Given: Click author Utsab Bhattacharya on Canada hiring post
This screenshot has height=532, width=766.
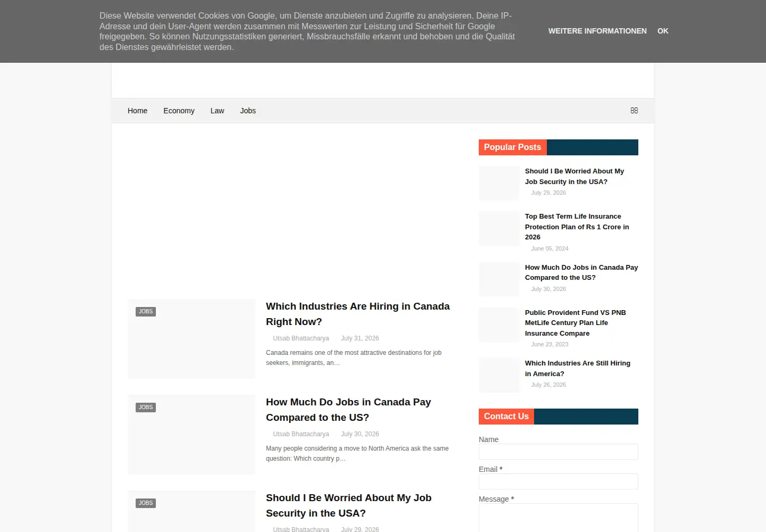Looking at the screenshot, I should coord(301,338).
